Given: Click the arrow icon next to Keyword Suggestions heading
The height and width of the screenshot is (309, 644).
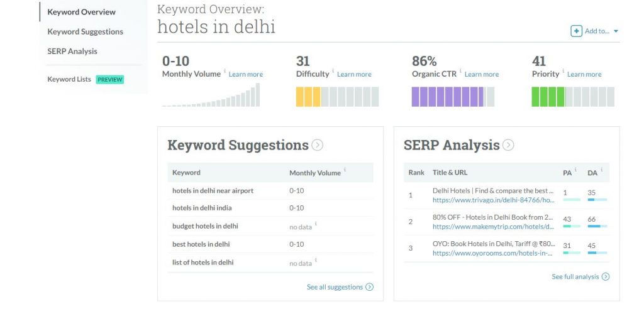Looking at the screenshot, I should 318,145.
